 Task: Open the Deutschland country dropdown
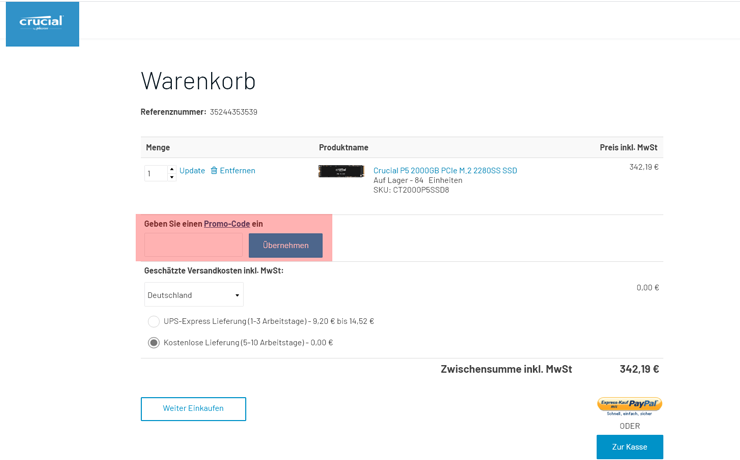point(194,295)
